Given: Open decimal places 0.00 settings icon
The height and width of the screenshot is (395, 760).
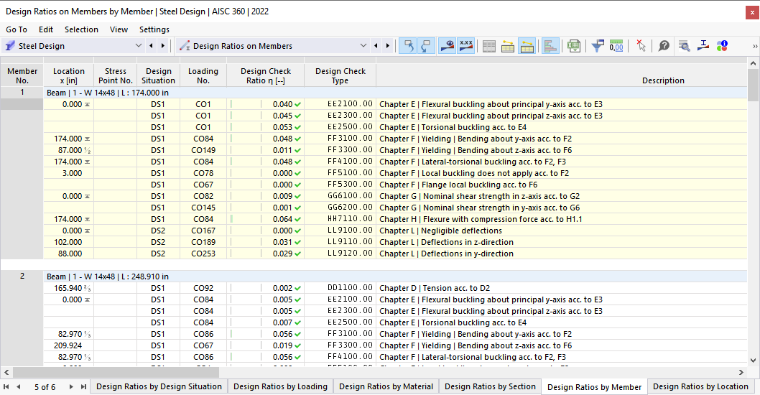Looking at the screenshot, I should click(x=616, y=46).
